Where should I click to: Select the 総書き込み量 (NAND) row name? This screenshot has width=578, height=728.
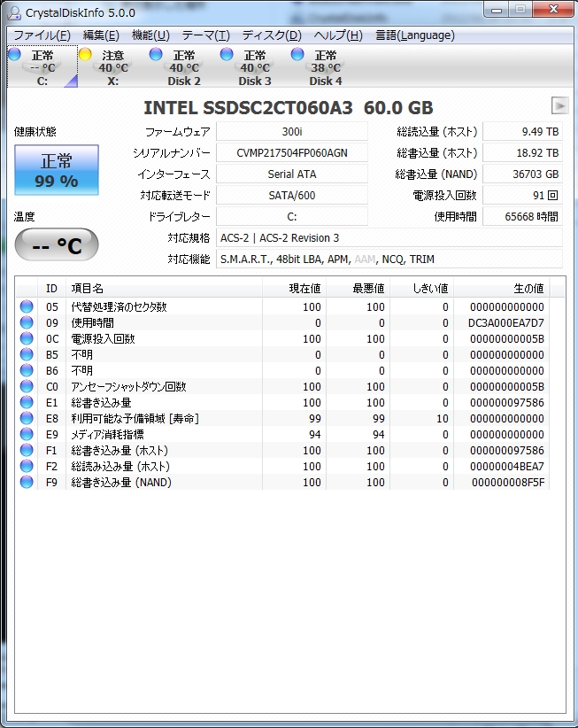(x=121, y=482)
